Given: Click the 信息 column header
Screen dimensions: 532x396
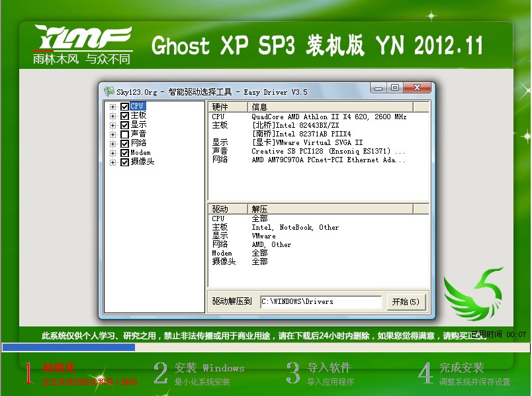Looking at the screenshot, I should click(x=330, y=107).
